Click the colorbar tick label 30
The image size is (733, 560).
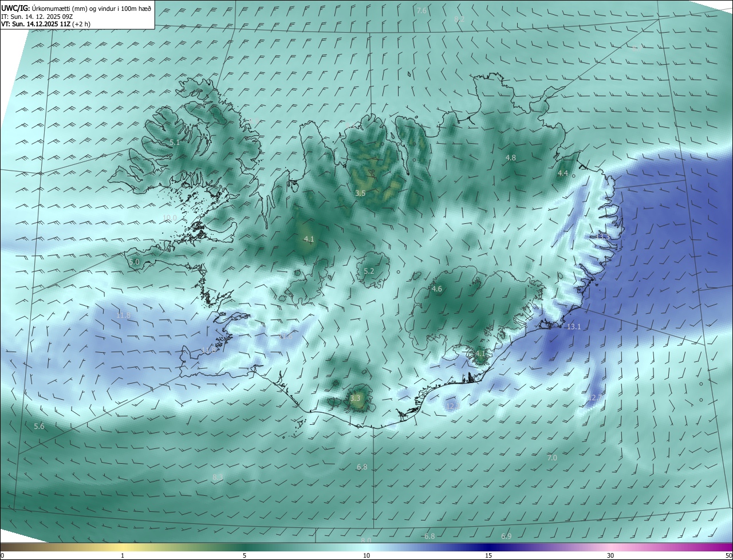point(610,555)
